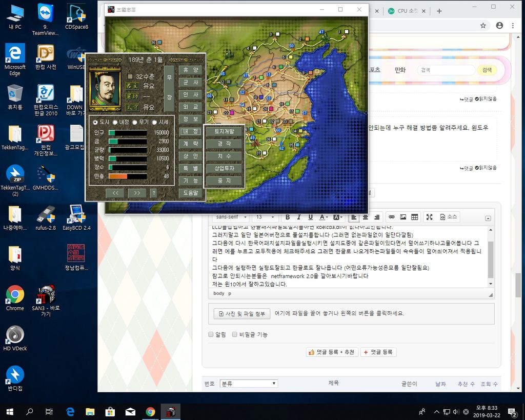The height and width of the screenshot is (420, 525).
Task: Check the 알림 checkbox
Action: tap(211, 334)
